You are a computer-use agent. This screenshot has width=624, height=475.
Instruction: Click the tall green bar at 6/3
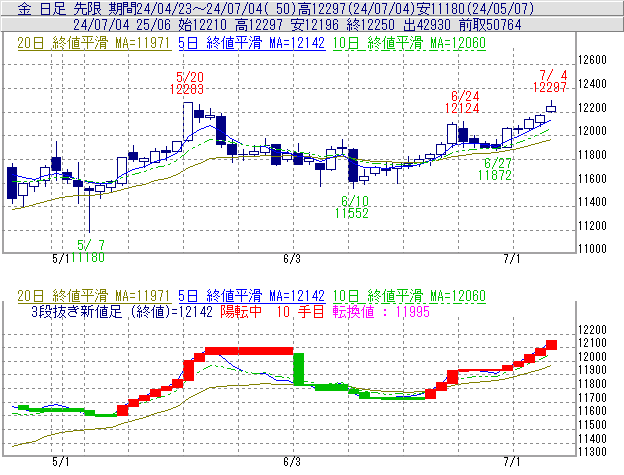[x=299, y=369]
